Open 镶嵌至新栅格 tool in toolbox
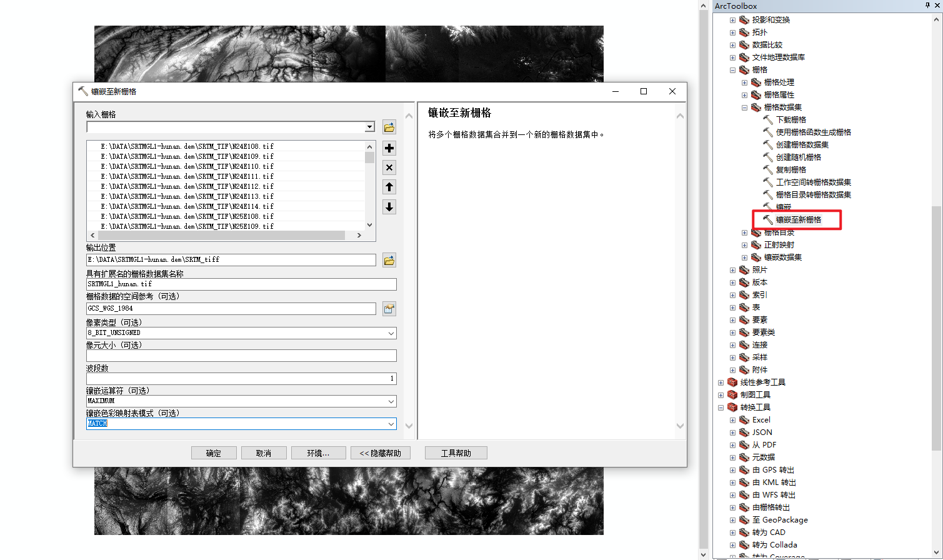Screen dimensions: 943x560 [x=799, y=219]
